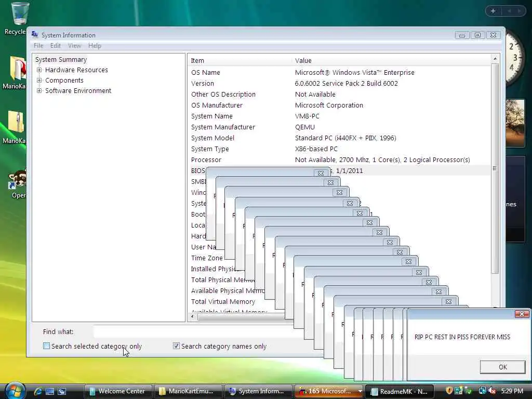Screen dimensions: 532x399
Task: Switch to MarioKartEmu taskbar button
Action: (x=188, y=391)
